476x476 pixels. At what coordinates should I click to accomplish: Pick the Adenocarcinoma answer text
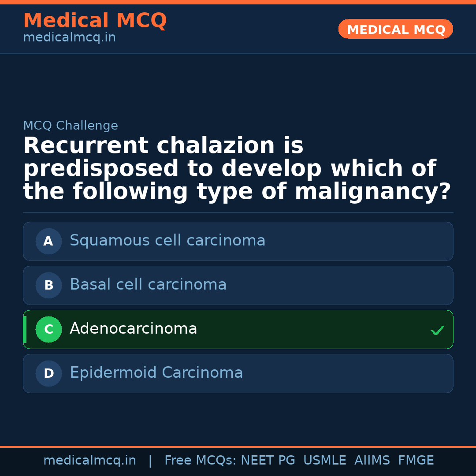tap(133, 329)
